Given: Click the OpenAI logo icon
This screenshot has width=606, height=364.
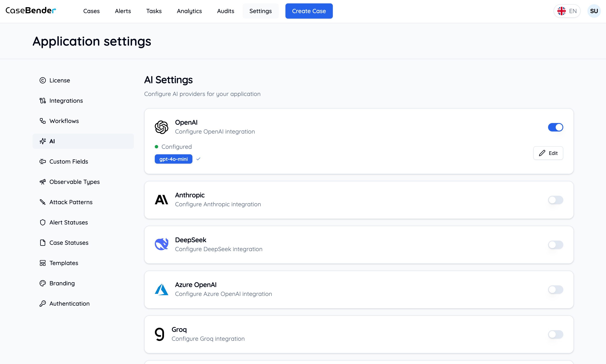Looking at the screenshot, I should (161, 127).
